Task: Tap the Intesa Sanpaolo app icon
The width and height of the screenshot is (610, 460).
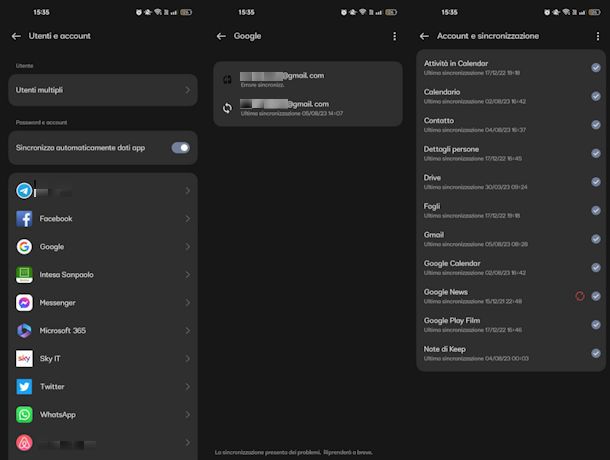Action: (x=24, y=275)
